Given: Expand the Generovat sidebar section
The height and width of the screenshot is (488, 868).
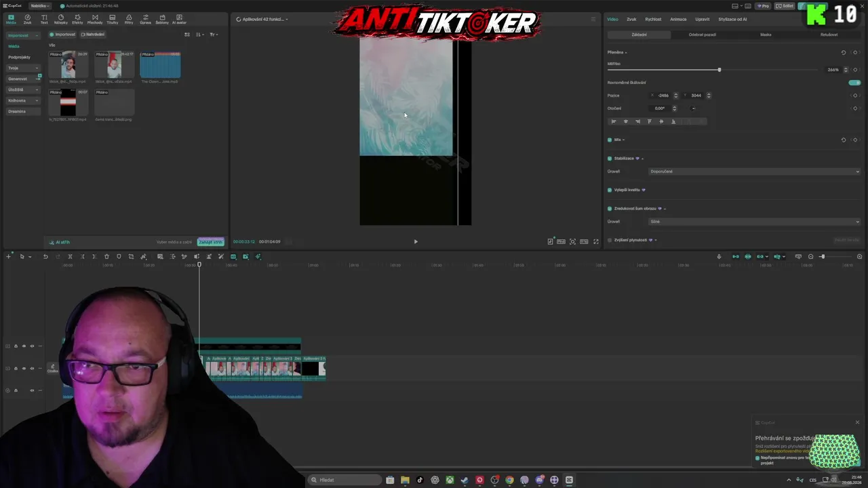Looking at the screenshot, I should point(23,79).
